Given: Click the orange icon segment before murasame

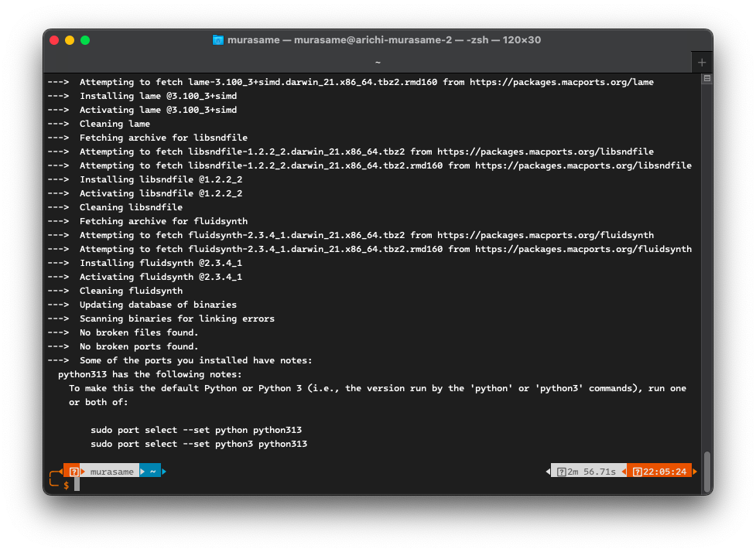Looking at the screenshot, I should coord(74,472).
